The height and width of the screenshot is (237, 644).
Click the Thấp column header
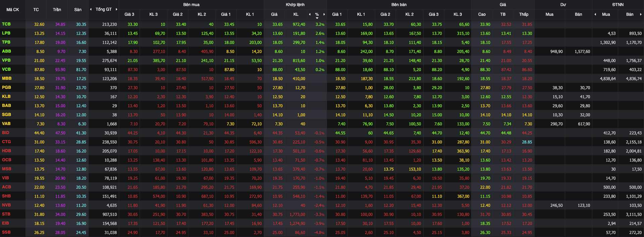click(524, 14)
